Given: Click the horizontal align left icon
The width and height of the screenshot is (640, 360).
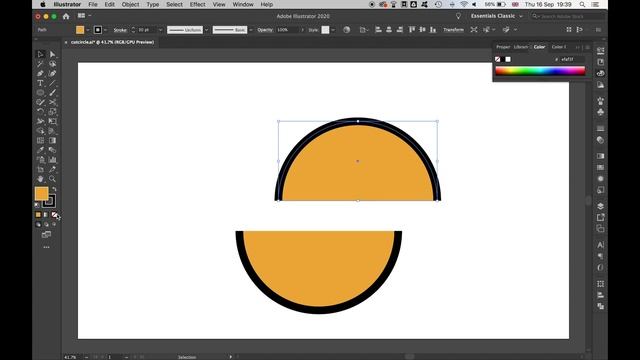Looking at the screenshot, I should point(378,30).
